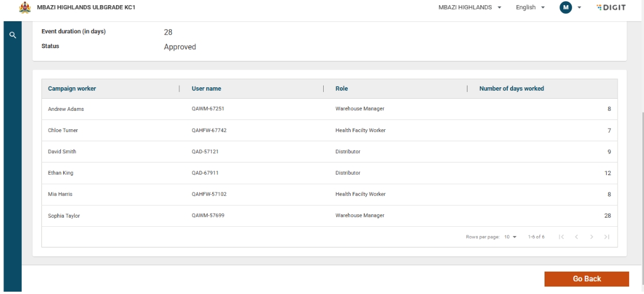Go to the previous page of table

coord(577,237)
